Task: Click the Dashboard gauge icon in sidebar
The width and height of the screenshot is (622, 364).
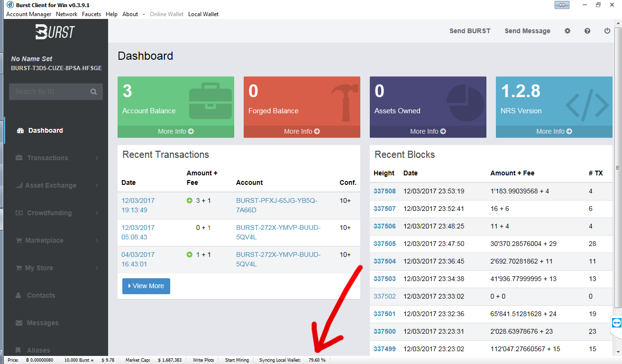Action: click(20, 130)
